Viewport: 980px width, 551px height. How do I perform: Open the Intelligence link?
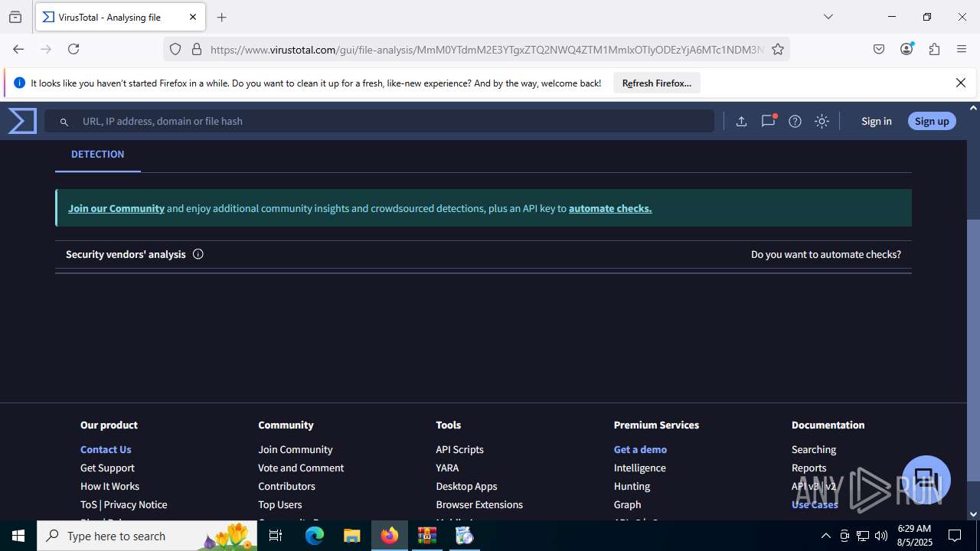[639, 468]
